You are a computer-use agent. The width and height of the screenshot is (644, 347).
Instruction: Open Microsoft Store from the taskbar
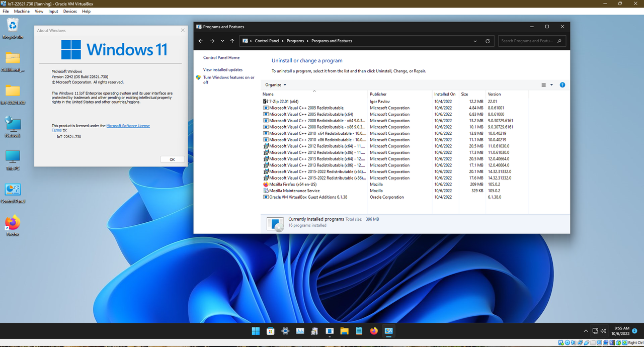[x=270, y=331]
